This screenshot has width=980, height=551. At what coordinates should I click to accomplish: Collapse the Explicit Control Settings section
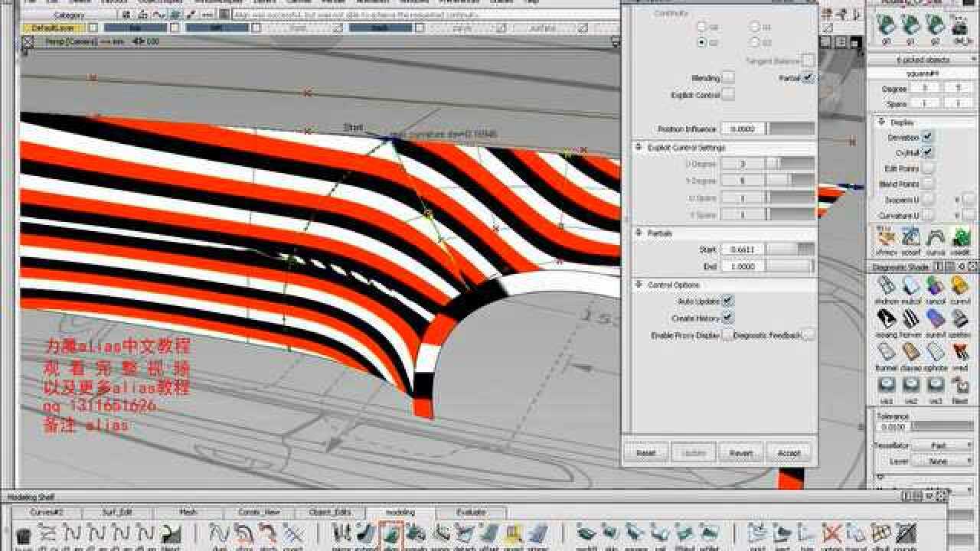[640, 147]
